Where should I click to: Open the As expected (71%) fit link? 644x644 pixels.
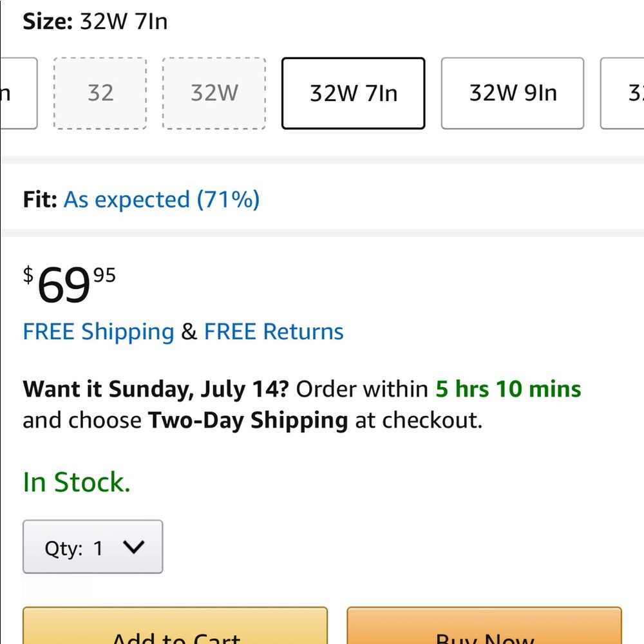[161, 200]
